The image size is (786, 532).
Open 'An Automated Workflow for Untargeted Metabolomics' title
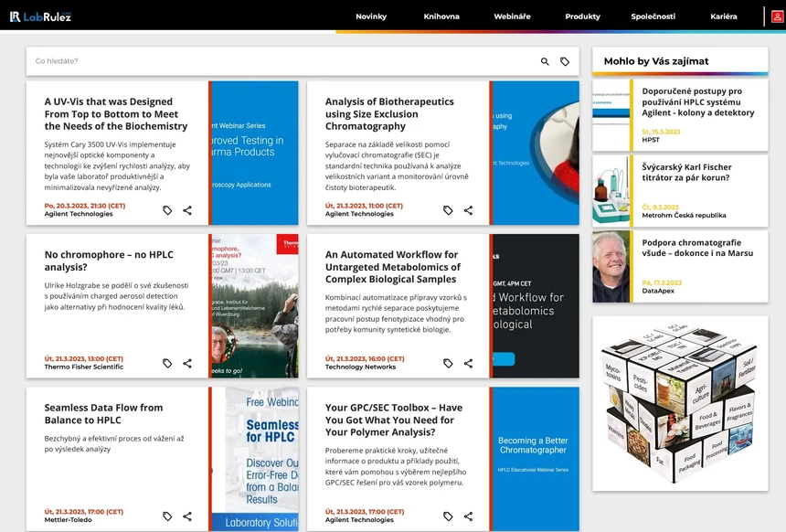392,267
